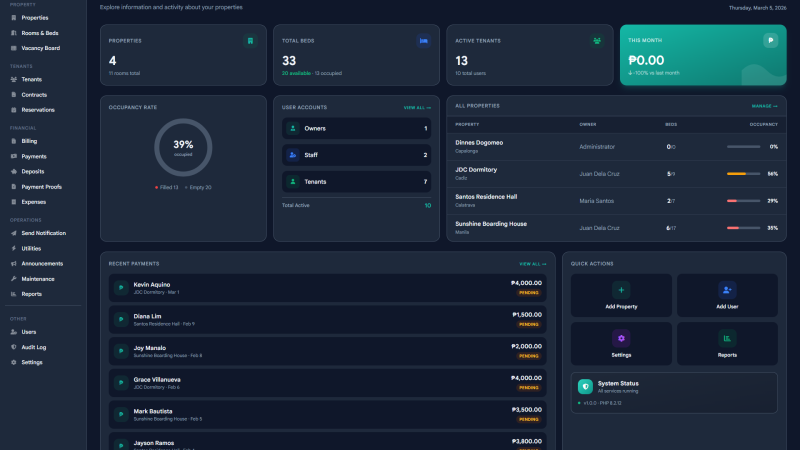Click the 39% occupancy ring chart
The width and height of the screenshot is (800, 450).
coord(183,147)
